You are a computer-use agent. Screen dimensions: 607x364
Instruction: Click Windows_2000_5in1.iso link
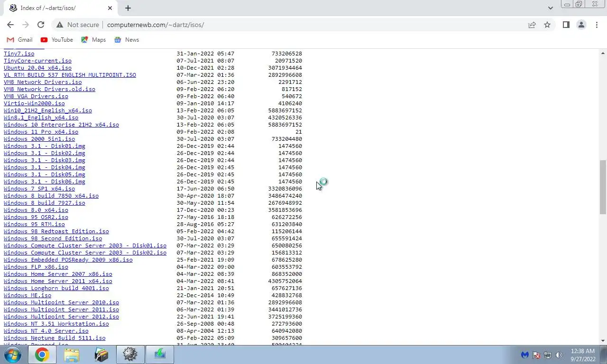pos(39,139)
